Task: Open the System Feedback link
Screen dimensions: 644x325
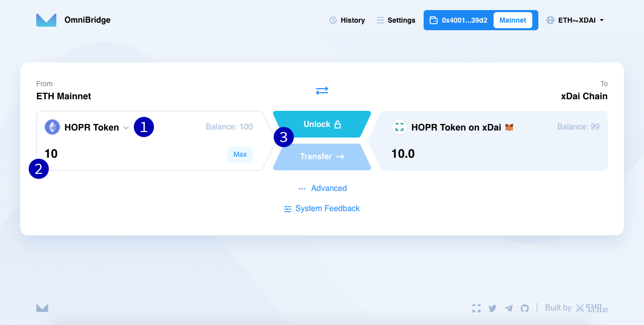Action: tap(322, 208)
